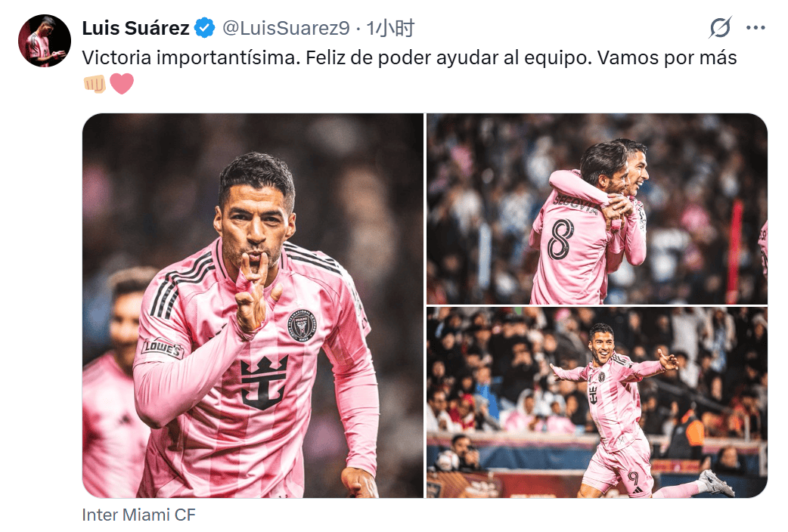Open Luis Suárez's profile avatar

click(x=44, y=41)
